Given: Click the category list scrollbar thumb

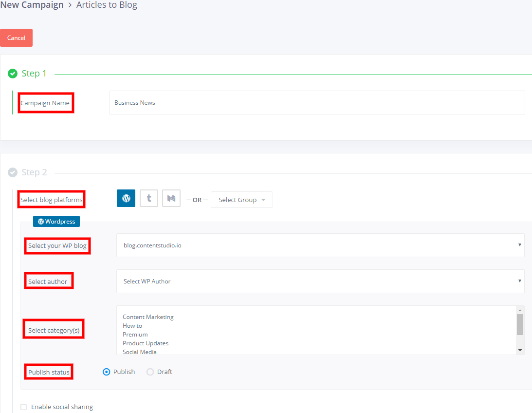Looking at the screenshot, I should click(x=520, y=324).
